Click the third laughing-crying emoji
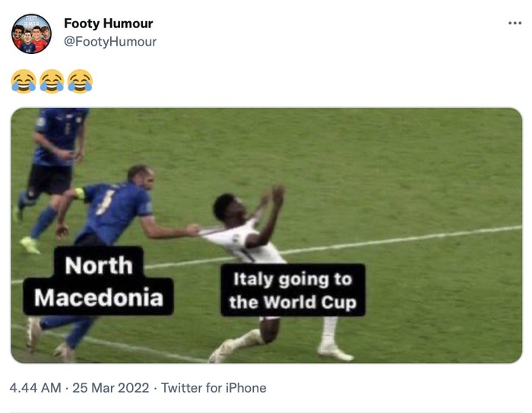The image size is (532, 413). coord(80,80)
